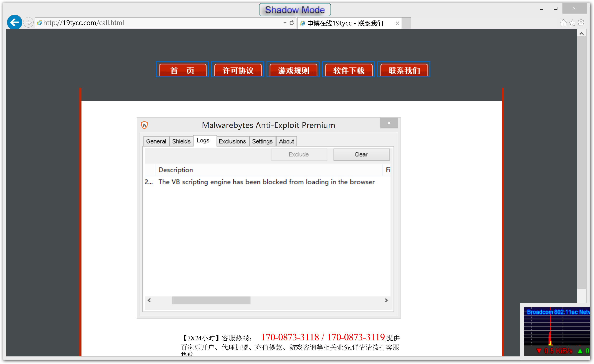Screen dimensions: 594x364
Task: Open browser Tools gear icon
Action: point(581,23)
